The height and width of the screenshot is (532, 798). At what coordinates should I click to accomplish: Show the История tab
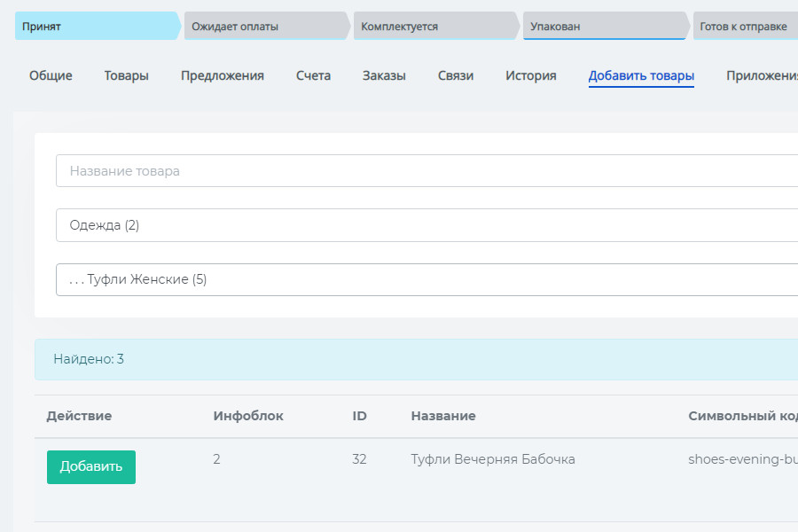[531, 75]
